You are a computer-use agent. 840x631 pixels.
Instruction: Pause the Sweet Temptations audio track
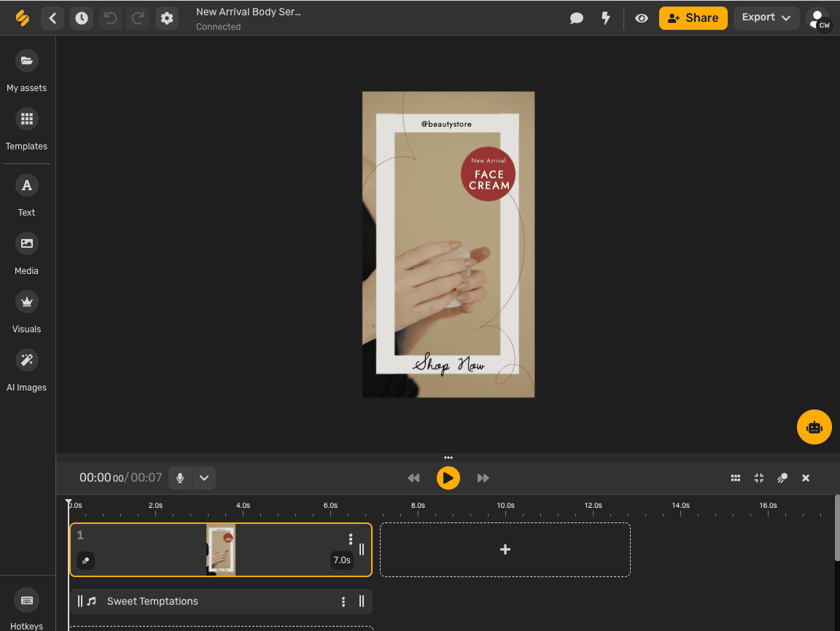362,601
